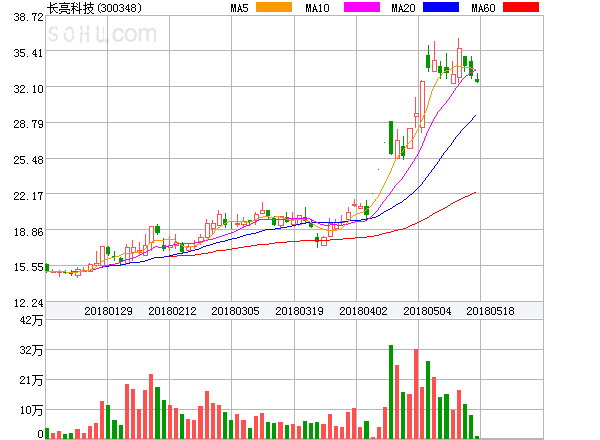Click the 32万 volume axis label
The image size is (600, 440).
coord(31,350)
